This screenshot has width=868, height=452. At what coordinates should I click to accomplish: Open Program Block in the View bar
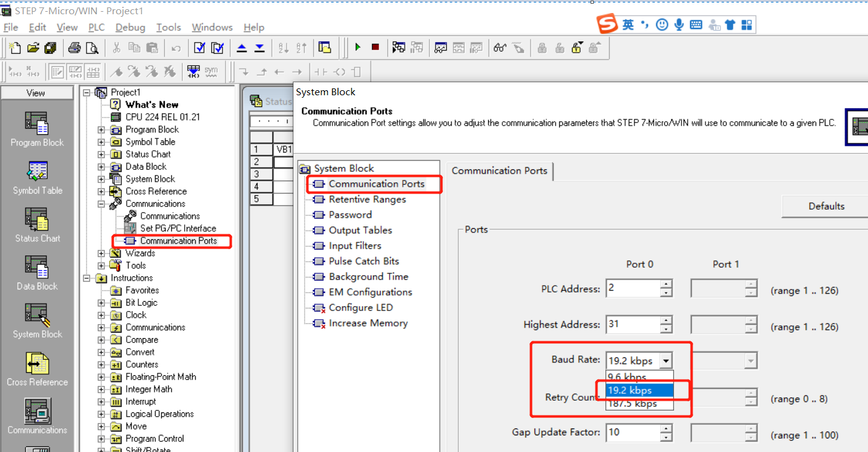coord(37,129)
